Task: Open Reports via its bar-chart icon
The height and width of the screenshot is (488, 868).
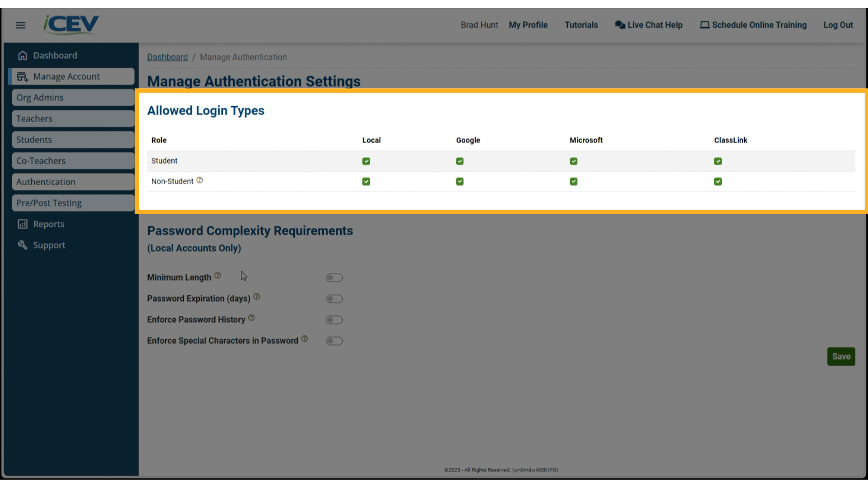Action: tap(23, 224)
